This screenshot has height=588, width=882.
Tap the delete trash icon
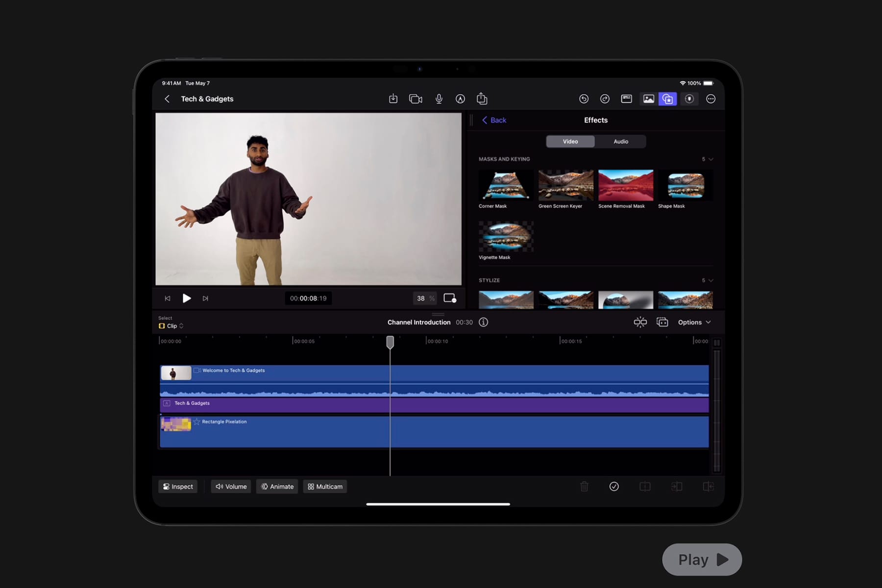584,487
